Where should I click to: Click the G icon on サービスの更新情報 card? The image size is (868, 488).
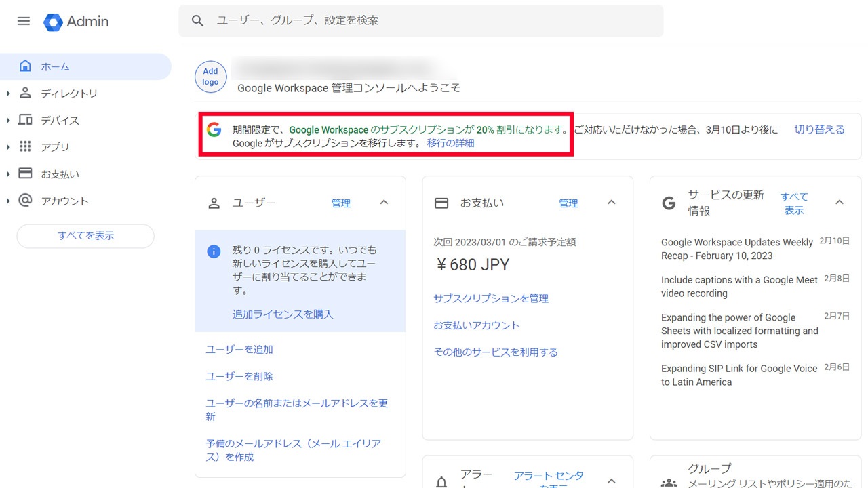[x=669, y=202]
